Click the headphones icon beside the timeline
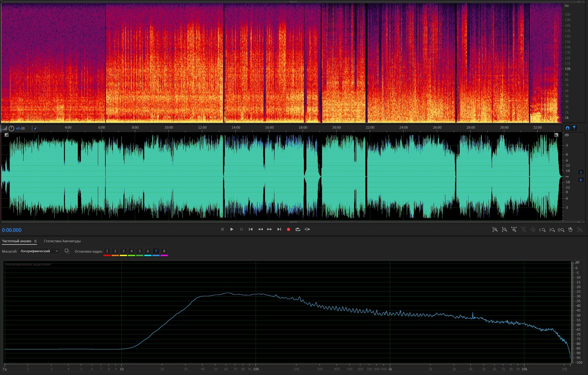 point(567,128)
